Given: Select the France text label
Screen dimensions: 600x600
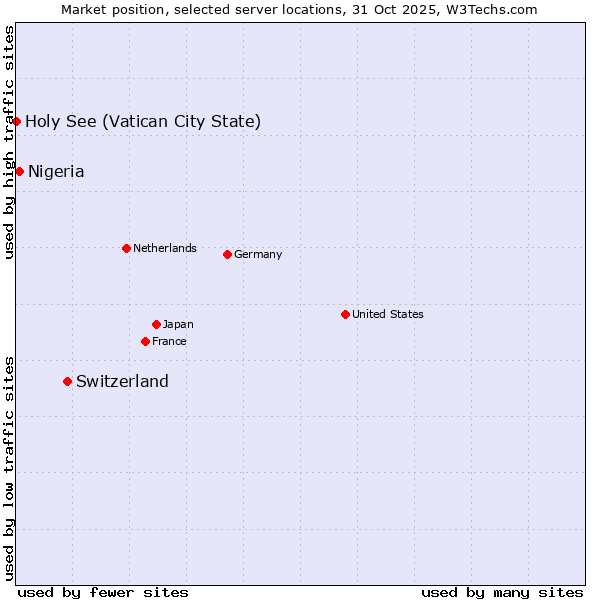Looking at the screenshot, I should tap(169, 341).
